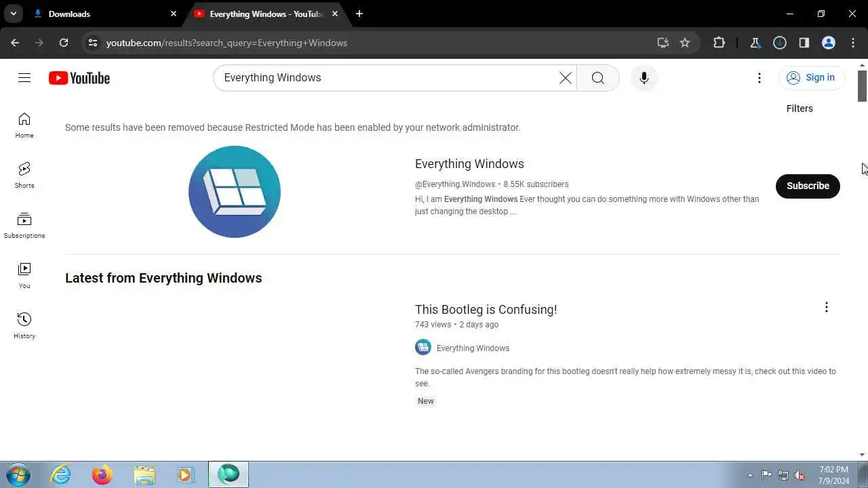Viewport: 868px width, 488px height.
Task: Bookmark this page with the star
Action: 685,43
